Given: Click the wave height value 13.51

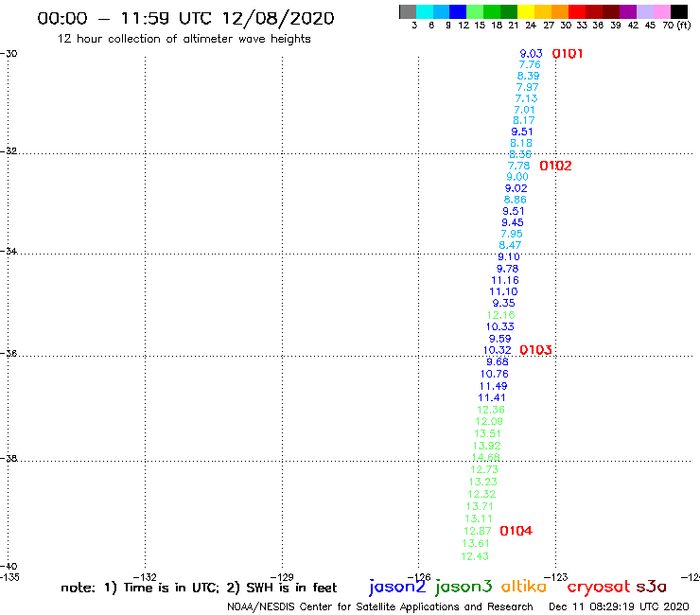Looking at the screenshot, I should click(x=487, y=433).
